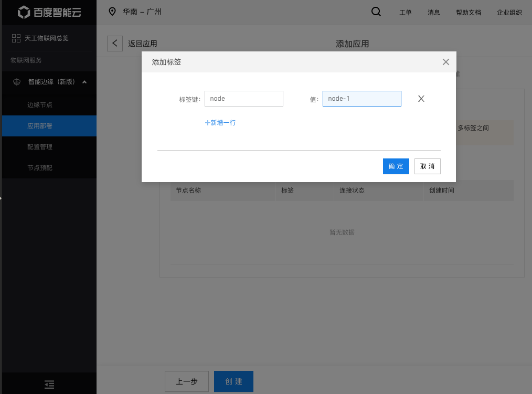The image size is (532, 394).
Task: Select 应用部署 in the sidebar
Action: [49, 126]
